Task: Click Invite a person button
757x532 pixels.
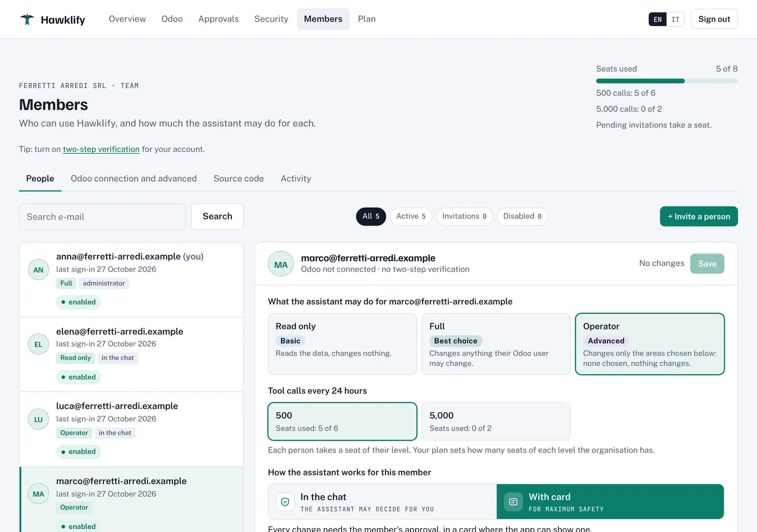Action: point(699,217)
